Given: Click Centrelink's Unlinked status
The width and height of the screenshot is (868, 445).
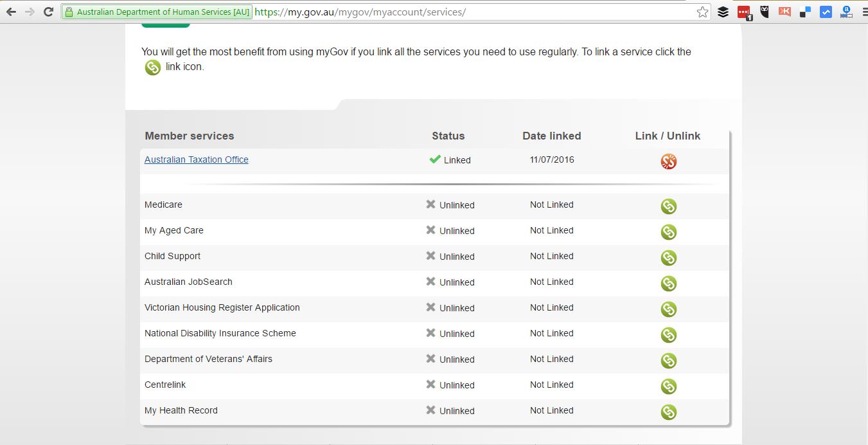Looking at the screenshot, I should tap(450, 385).
